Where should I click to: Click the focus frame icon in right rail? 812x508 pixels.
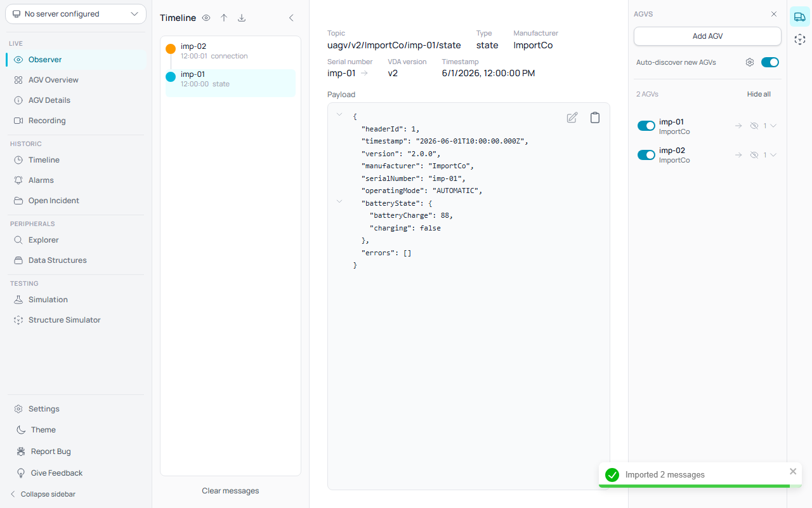click(800, 39)
